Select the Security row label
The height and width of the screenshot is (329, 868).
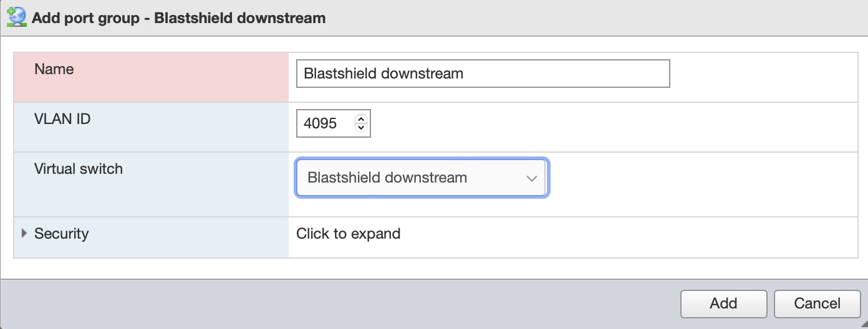[61, 234]
